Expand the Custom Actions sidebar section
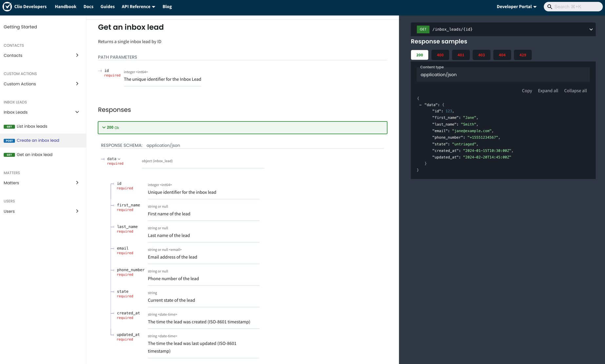Image resolution: width=605 pixels, height=364 pixels. [77, 84]
